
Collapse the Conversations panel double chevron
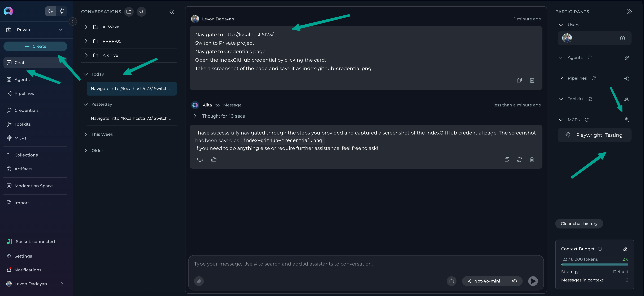(172, 12)
